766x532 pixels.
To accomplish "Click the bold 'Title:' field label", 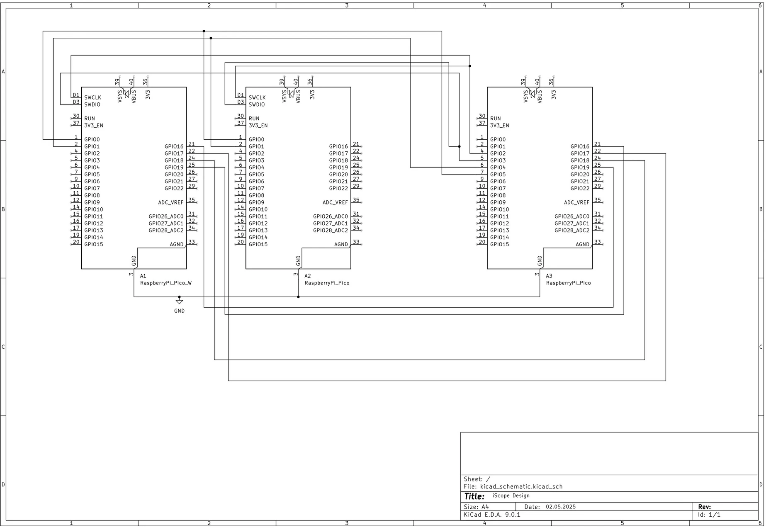I will pyautogui.click(x=474, y=497).
